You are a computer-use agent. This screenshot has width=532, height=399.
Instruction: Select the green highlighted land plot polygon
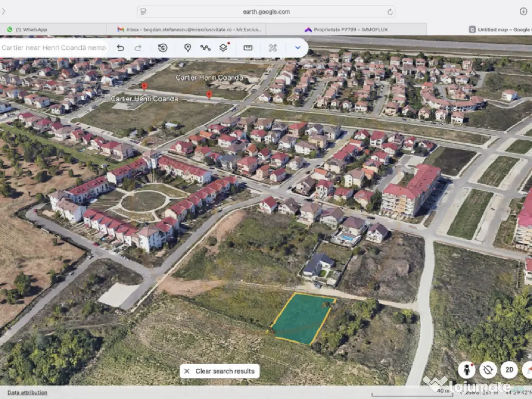tap(302, 319)
